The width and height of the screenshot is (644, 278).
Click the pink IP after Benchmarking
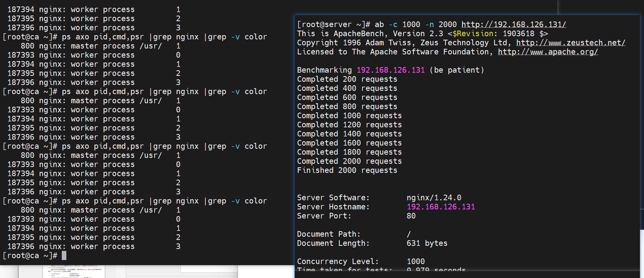[390, 70]
